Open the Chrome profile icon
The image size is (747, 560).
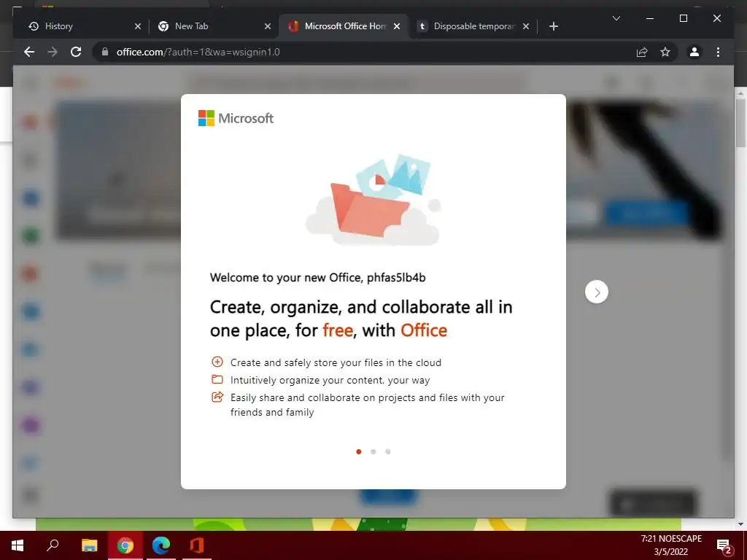click(x=694, y=52)
